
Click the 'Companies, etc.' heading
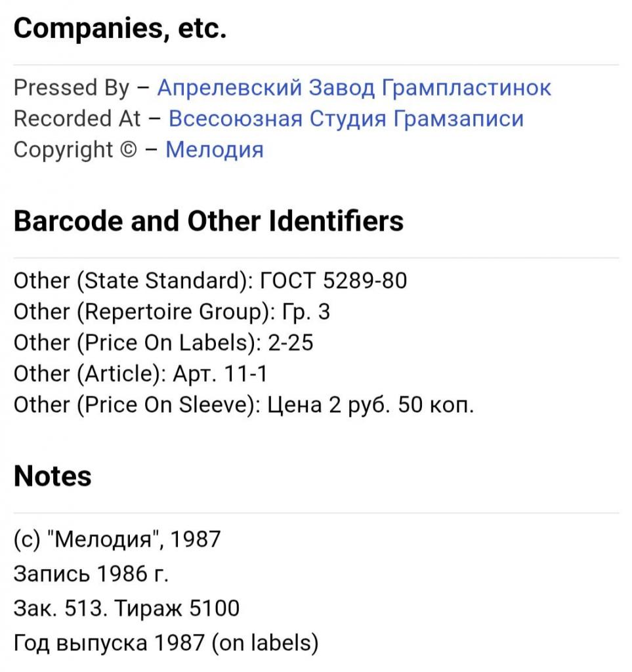(x=120, y=30)
